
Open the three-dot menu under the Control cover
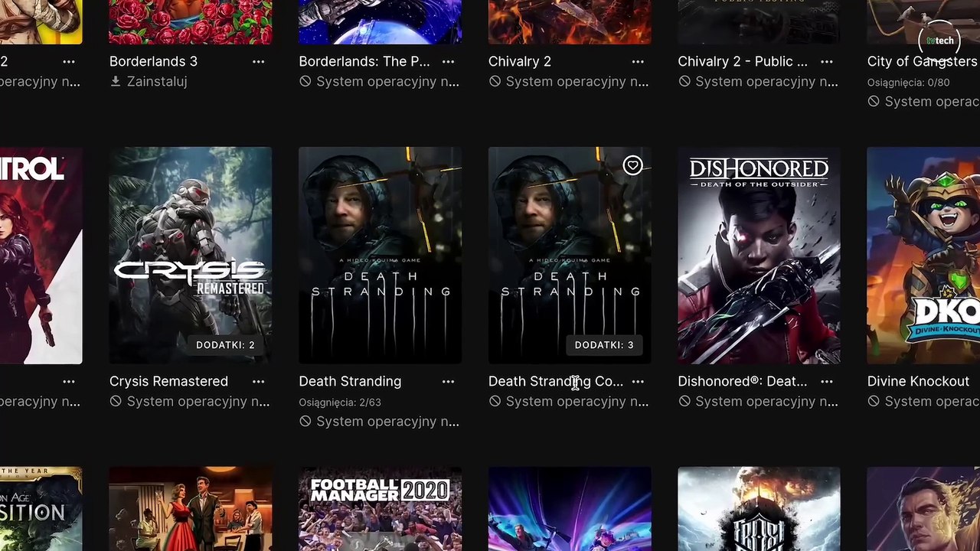pyautogui.click(x=69, y=381)
